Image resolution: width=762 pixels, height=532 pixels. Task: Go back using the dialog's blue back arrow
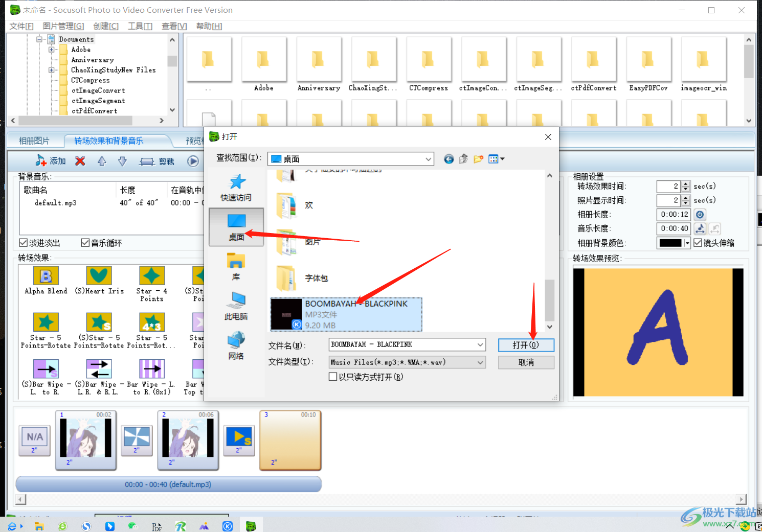(449, 159)
